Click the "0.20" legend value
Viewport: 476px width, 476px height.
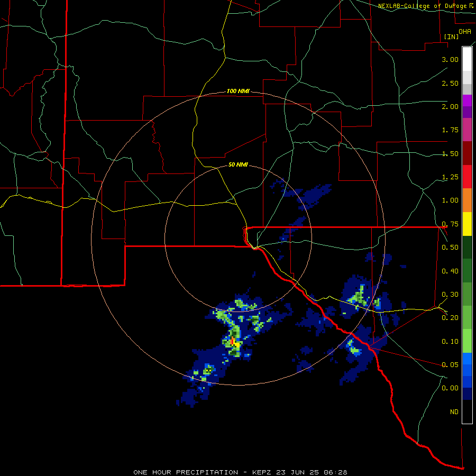coord(450,318)
